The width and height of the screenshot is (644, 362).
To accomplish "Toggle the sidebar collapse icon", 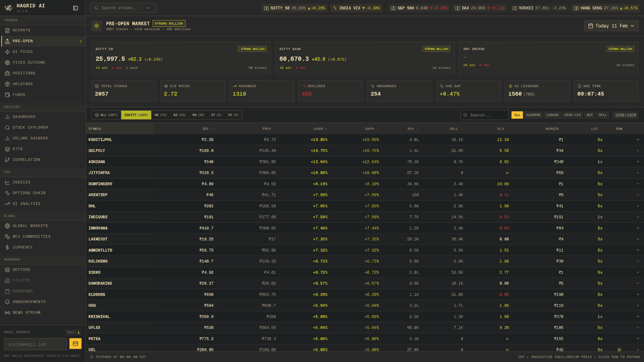I will 75,8.
